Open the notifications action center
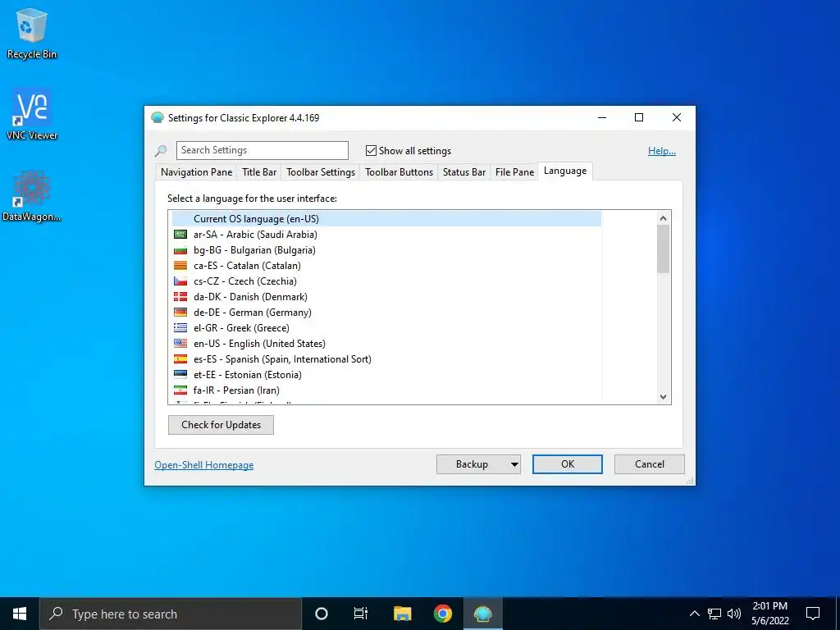This screenshot has height=630, width=840. pos(813,614)
